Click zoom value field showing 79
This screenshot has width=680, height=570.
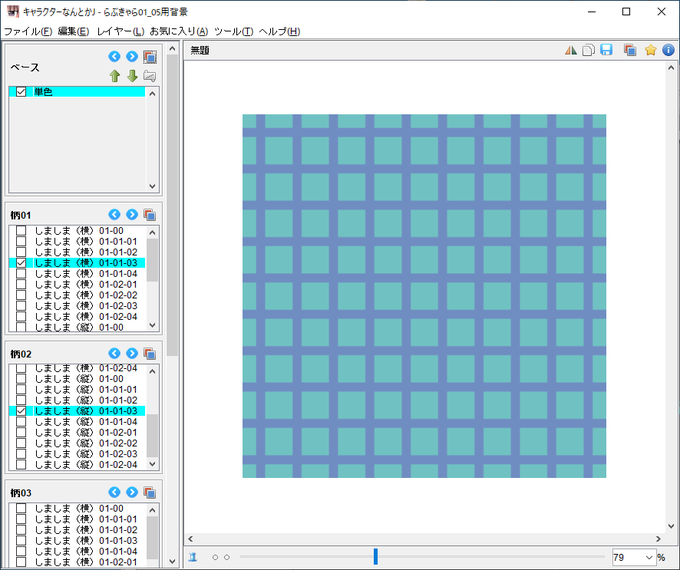coord(628,557)
